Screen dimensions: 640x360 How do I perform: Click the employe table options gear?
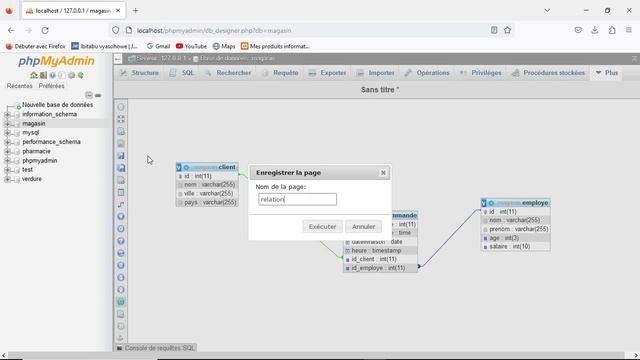tap(491, 203)
